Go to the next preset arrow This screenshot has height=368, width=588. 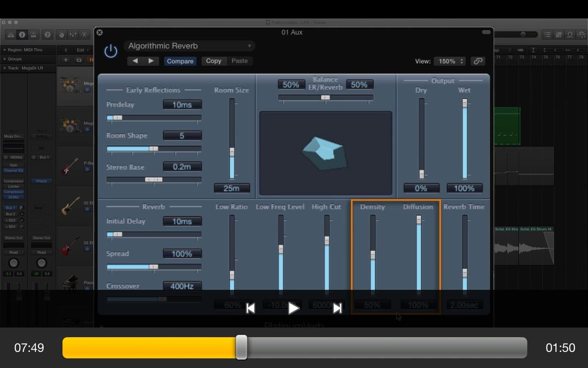[x=150, y=61]
